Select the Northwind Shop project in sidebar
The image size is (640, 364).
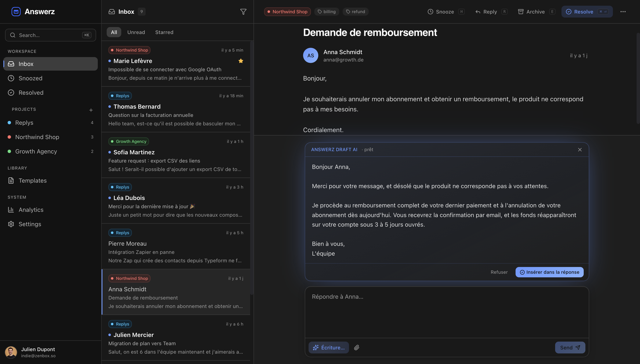pos(51,137)
